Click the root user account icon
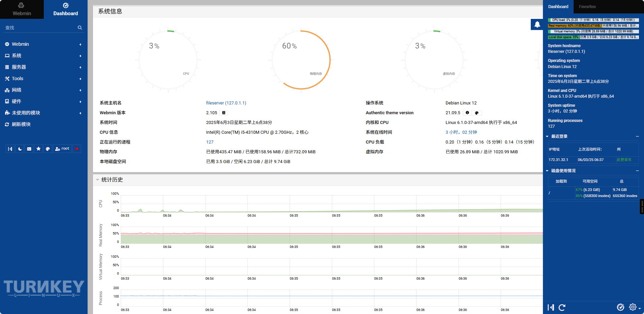 click(x=62, y=149)
